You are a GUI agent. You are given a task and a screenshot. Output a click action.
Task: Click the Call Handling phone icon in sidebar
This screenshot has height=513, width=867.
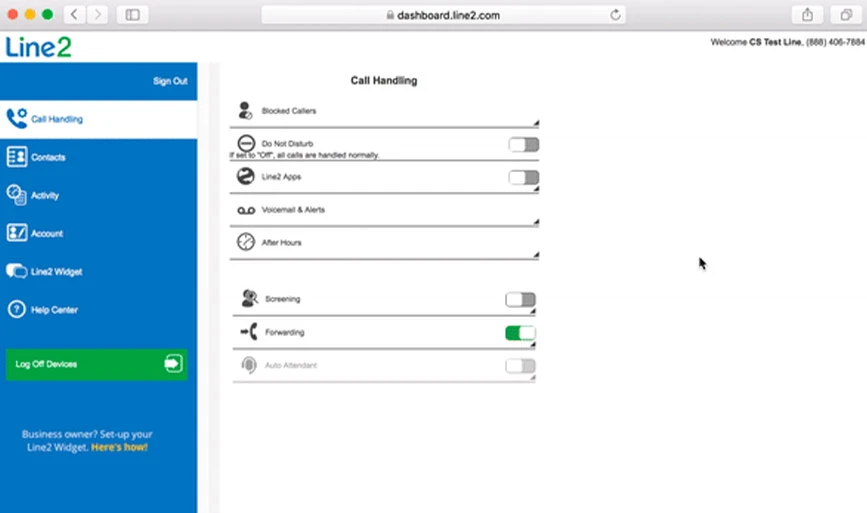tap(17, 118)
